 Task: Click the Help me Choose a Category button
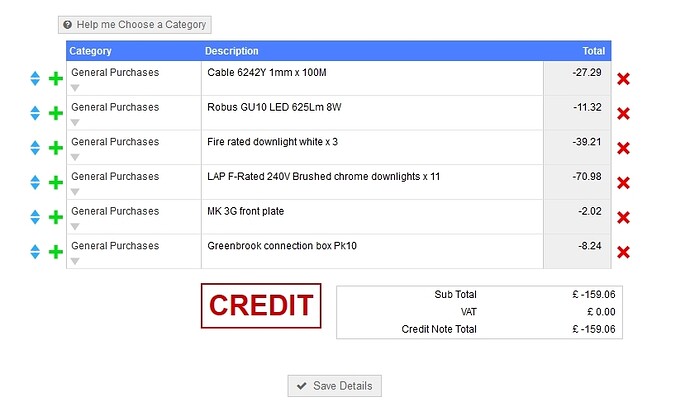coord(134,24)
